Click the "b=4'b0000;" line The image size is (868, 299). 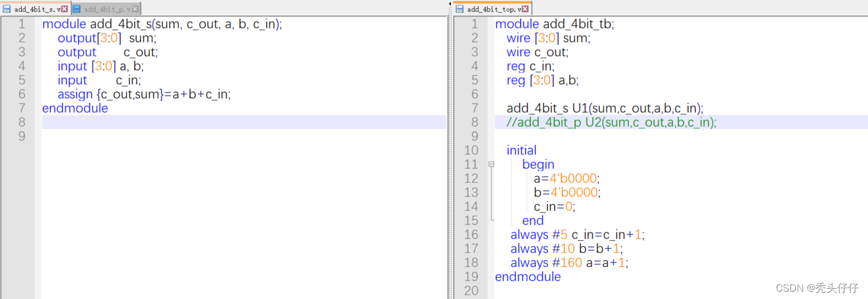pyautogui.click(x=567, y=192)
